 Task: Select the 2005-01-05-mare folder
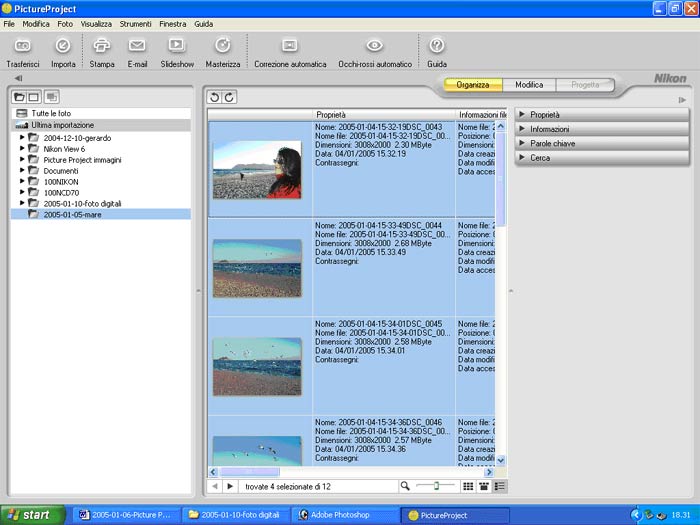point(101,214)
